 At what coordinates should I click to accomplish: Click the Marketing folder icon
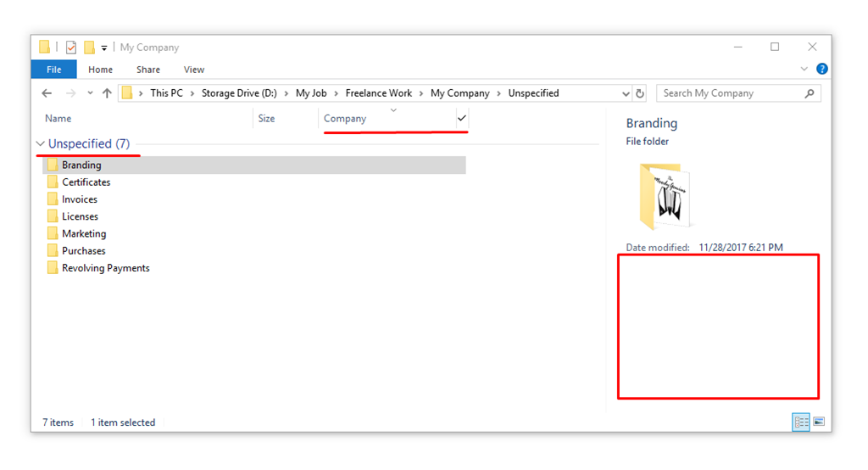53,233
